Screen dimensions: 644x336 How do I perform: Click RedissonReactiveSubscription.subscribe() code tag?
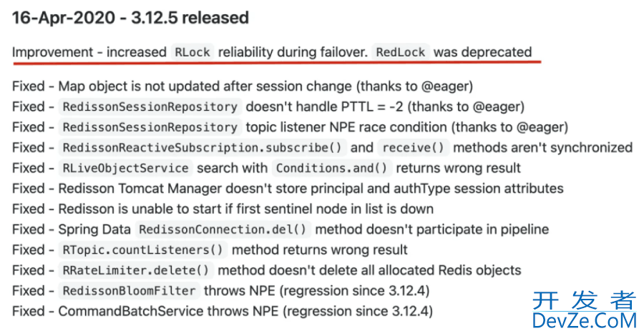coord(202,148)
